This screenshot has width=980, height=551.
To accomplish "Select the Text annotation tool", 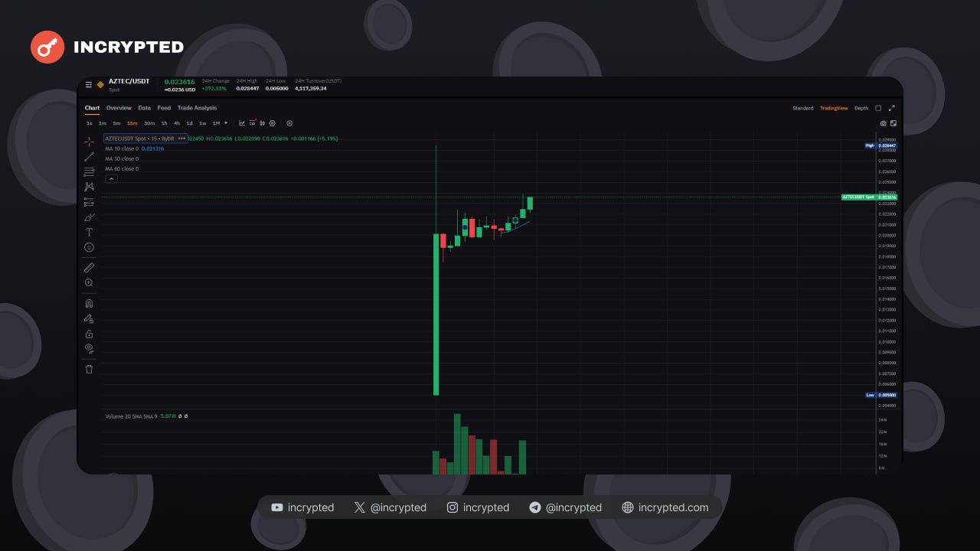I will 89,232.
